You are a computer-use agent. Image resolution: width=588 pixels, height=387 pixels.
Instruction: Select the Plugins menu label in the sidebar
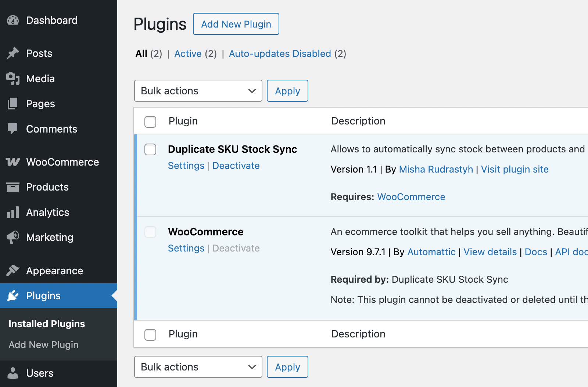[x=43, y=296]
